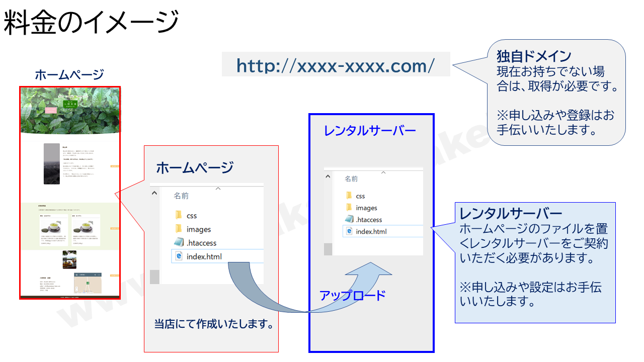644x362 pixels.
Task: Click css folder icon in ホームページ file list
Action: [178, 216]
